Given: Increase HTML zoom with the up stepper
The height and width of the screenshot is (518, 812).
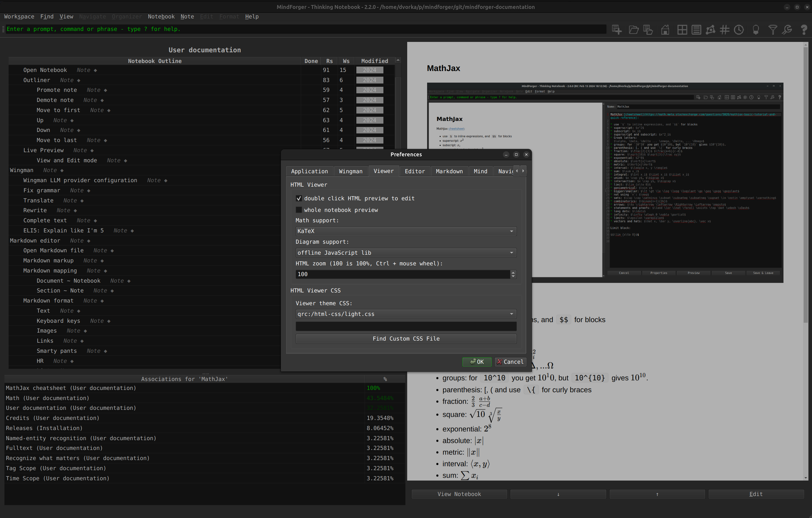Looking at the screenshot, I should 513,272.
